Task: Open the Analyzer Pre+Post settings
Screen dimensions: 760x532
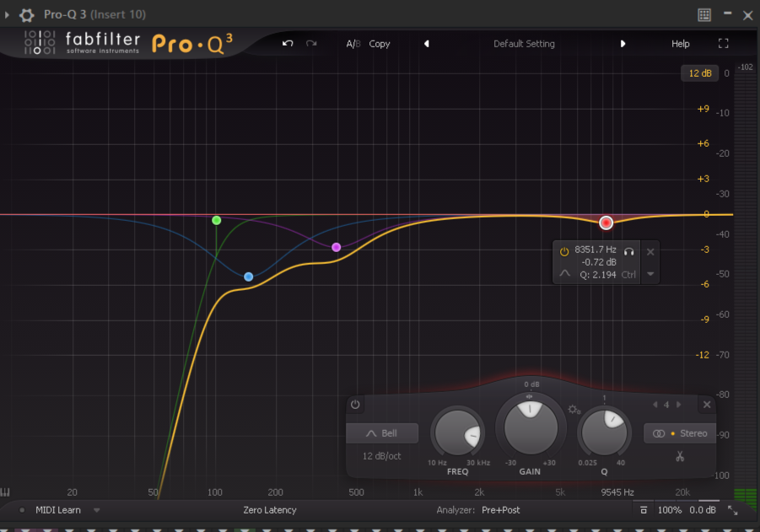Action: [501, 510]
